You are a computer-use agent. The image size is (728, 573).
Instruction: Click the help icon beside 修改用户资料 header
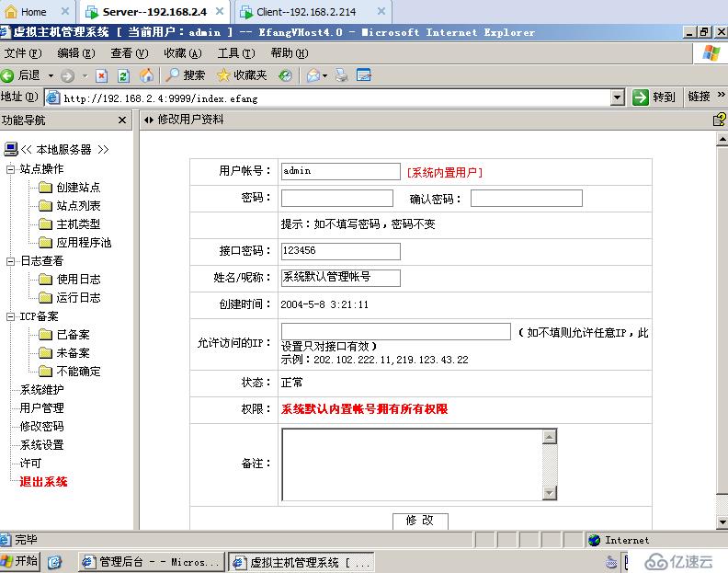click(719, 120)
